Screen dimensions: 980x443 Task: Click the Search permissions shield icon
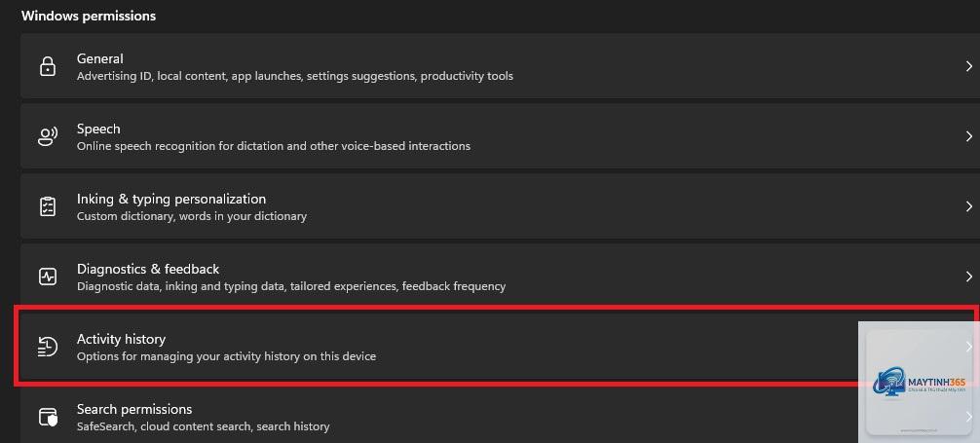coord(48,417)
